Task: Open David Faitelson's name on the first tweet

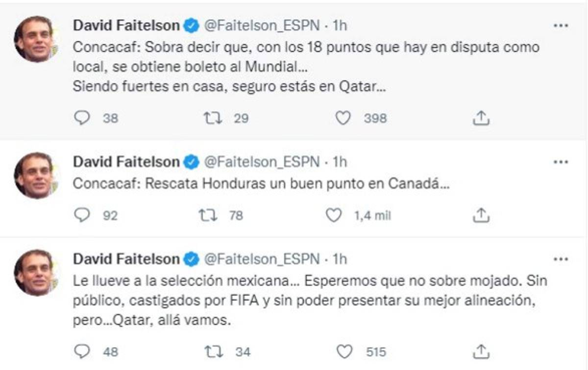Action: coord(126,26)
